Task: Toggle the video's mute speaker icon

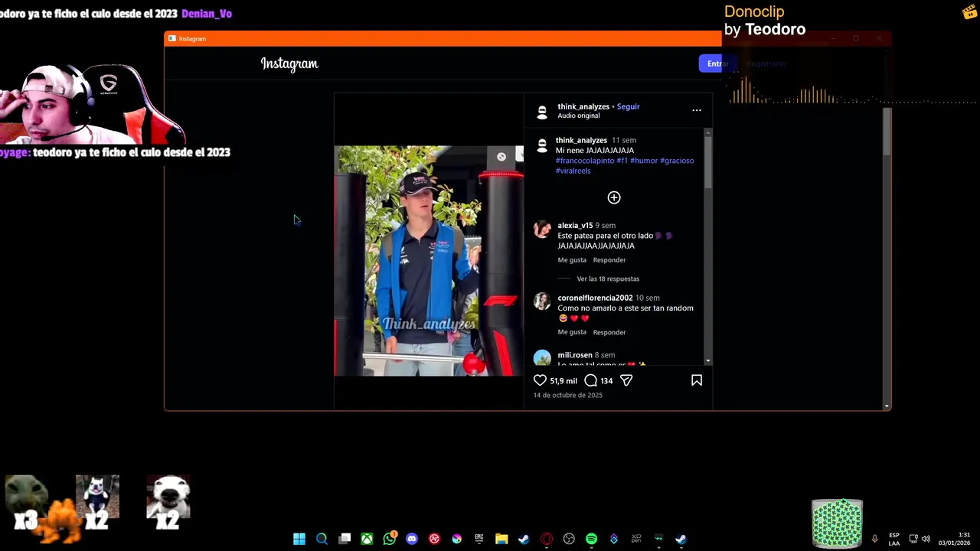Action: coord(501,157)
